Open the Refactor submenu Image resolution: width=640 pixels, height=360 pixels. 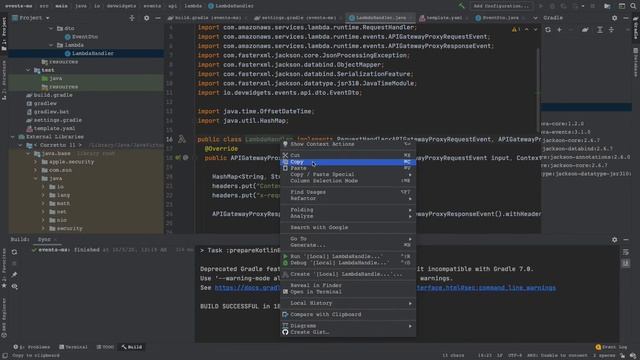coord(348,198)
